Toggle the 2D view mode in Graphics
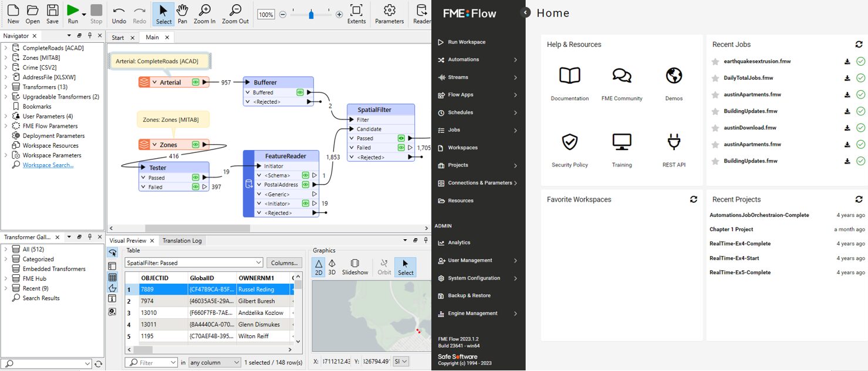The width and height of the screenshot is (868, 371). (x=319, y=267)
